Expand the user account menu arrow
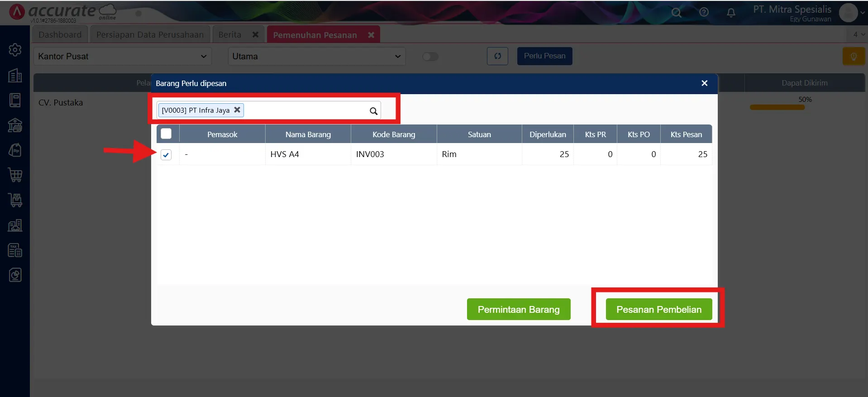Viewport: 868px width, 397px height. coord(863,13)
